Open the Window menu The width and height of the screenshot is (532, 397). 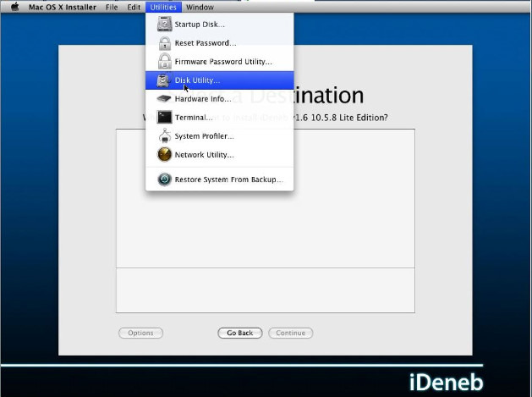point(200,7)
